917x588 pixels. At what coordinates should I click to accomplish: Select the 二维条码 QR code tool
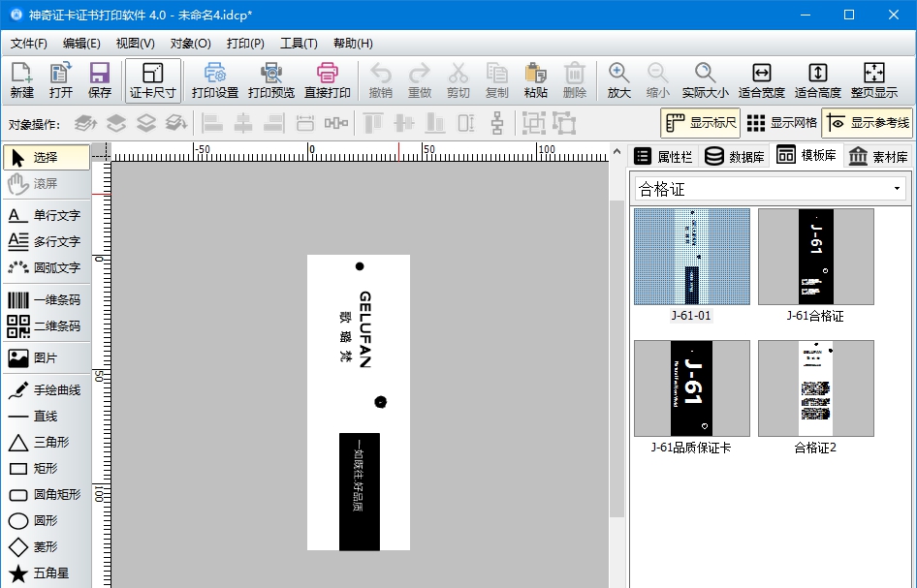tap(45, 326)
